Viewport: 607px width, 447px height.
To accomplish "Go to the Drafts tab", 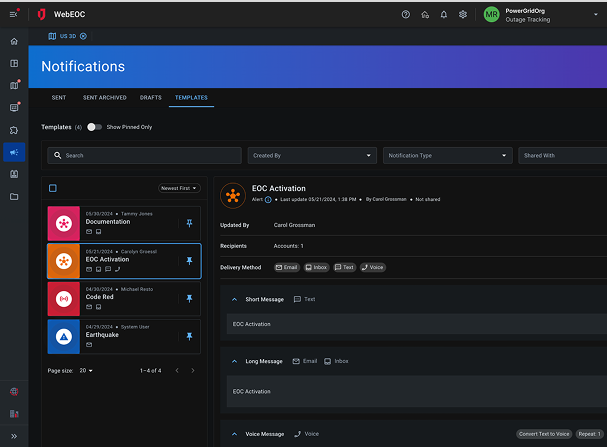I will click(151, 98).
